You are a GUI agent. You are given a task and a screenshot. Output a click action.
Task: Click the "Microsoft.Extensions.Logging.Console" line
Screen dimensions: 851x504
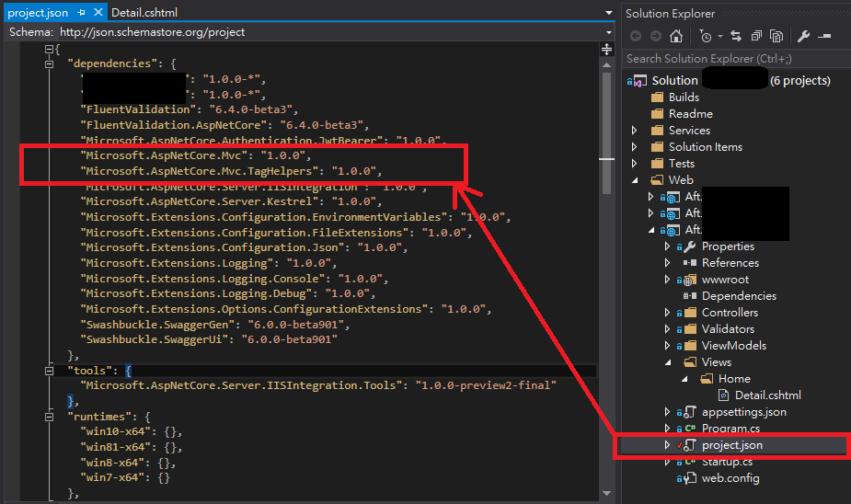click(x=235, y=279)
